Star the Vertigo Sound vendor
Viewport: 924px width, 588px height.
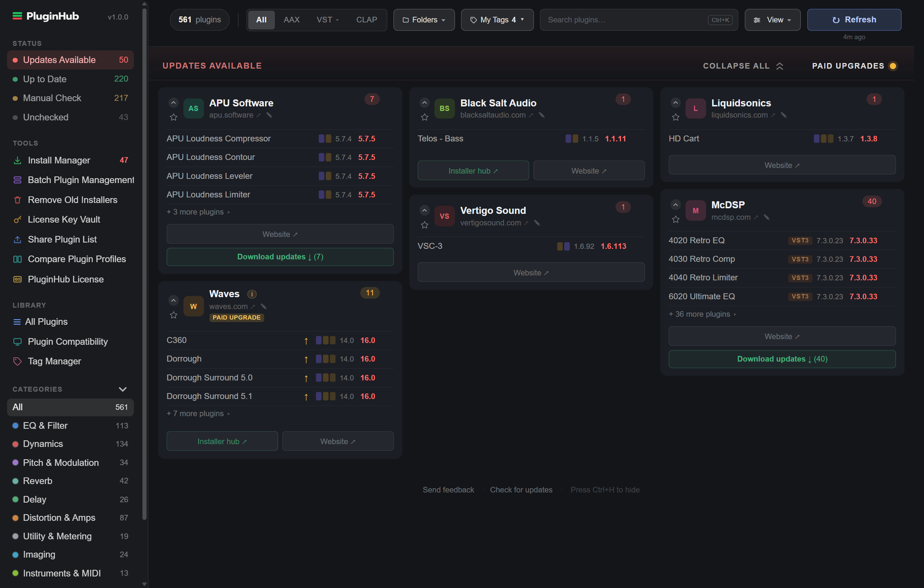425,225
